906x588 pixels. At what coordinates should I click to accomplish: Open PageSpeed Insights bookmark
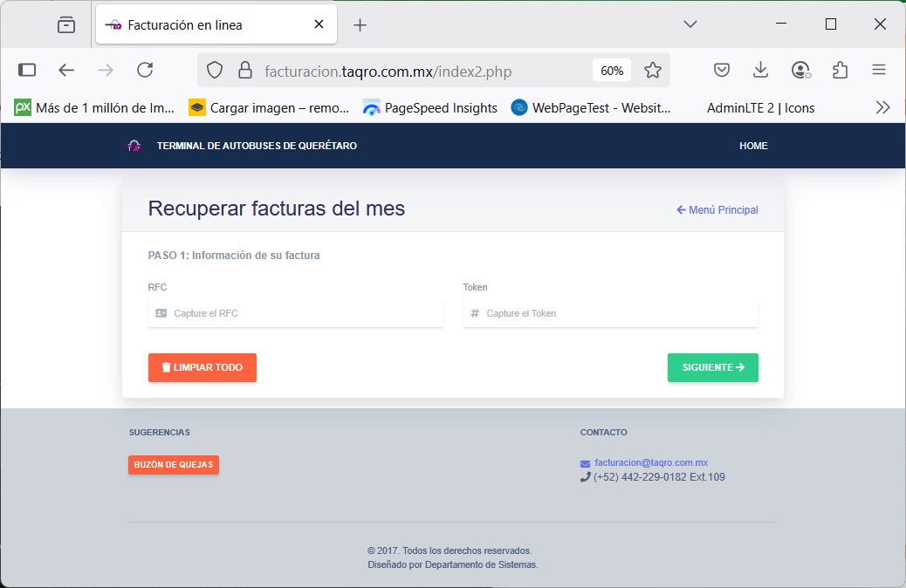430,108
